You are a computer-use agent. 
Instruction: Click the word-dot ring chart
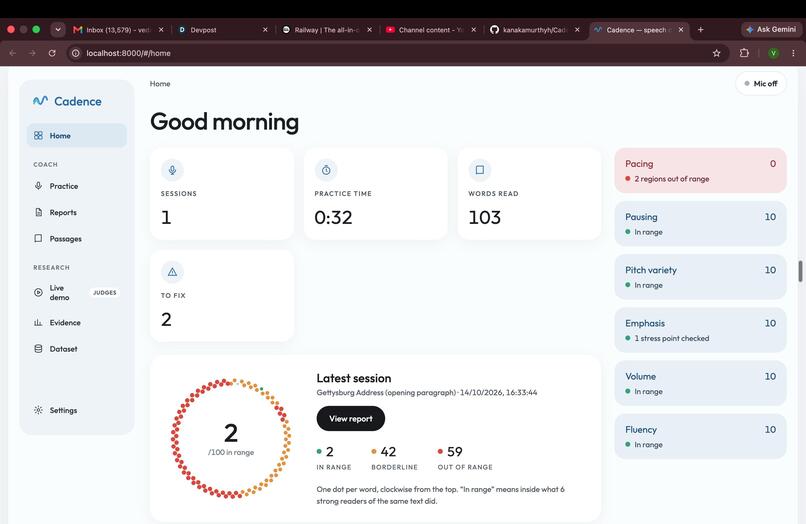(231, 439)
